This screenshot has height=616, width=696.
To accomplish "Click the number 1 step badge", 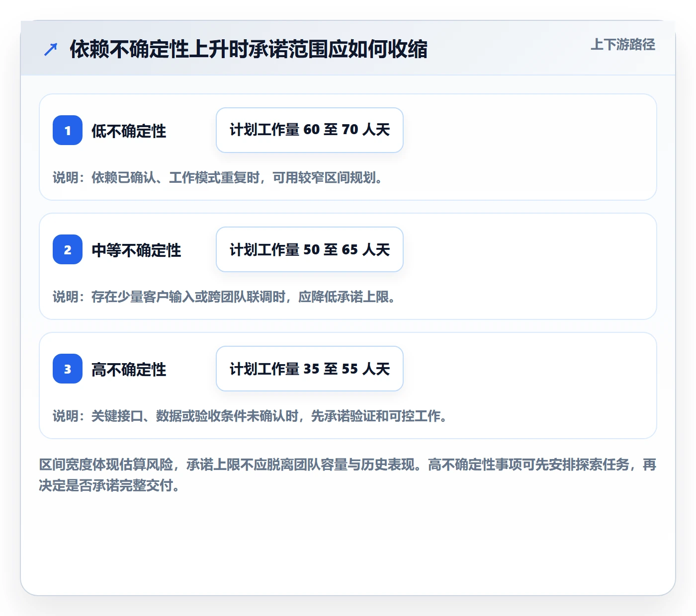I will [68, 130].
